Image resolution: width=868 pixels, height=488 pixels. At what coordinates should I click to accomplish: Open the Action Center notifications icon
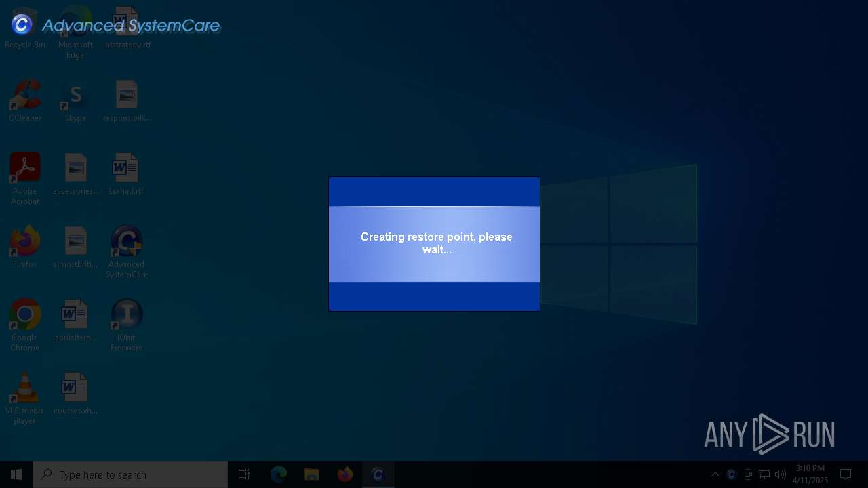846,474
